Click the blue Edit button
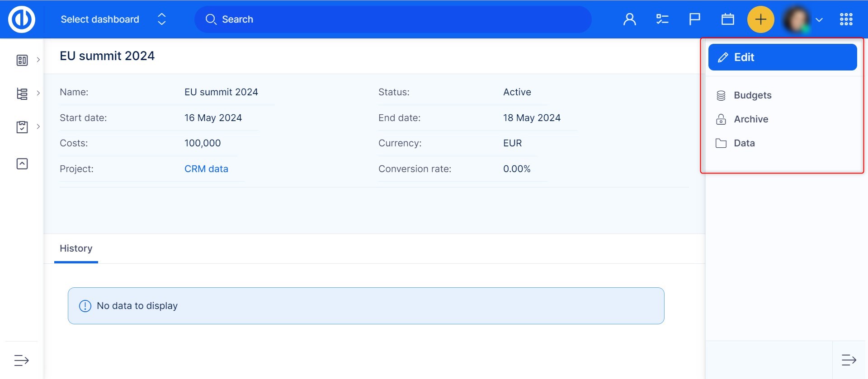Viewport: 868px width, 379px height. click(782, 57)
